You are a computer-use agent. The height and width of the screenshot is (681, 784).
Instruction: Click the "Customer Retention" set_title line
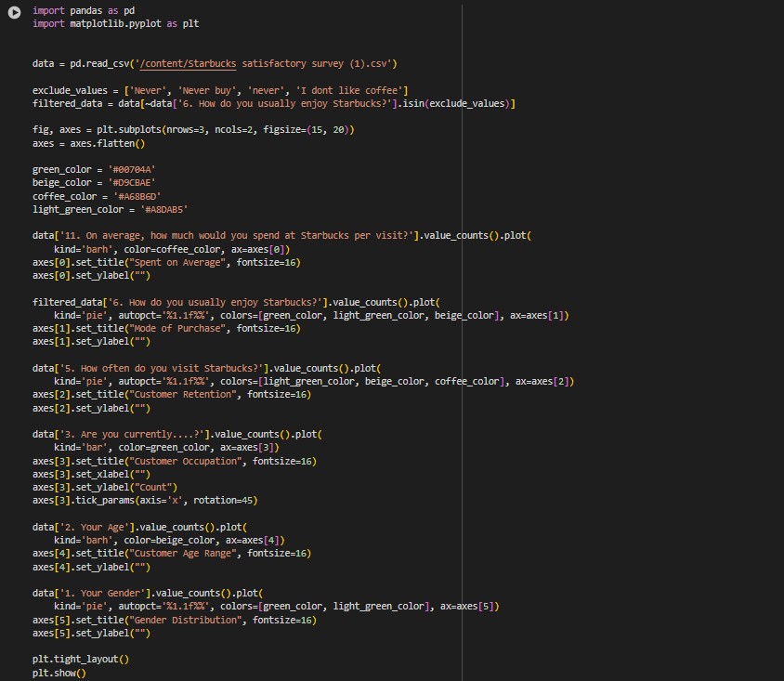pos(172,395)
